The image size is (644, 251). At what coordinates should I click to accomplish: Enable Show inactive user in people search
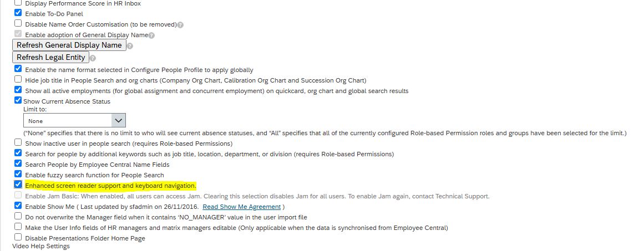(x=18, y=142)
